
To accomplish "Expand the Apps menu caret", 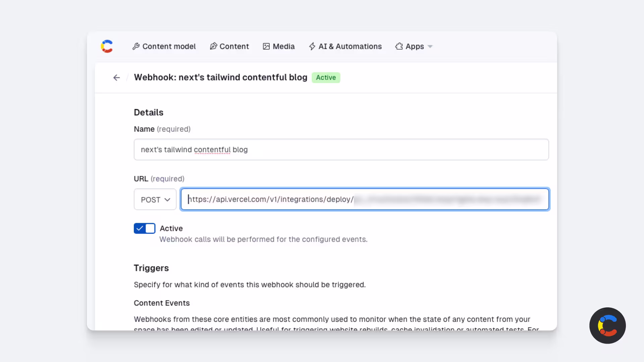I will (430, 47).
